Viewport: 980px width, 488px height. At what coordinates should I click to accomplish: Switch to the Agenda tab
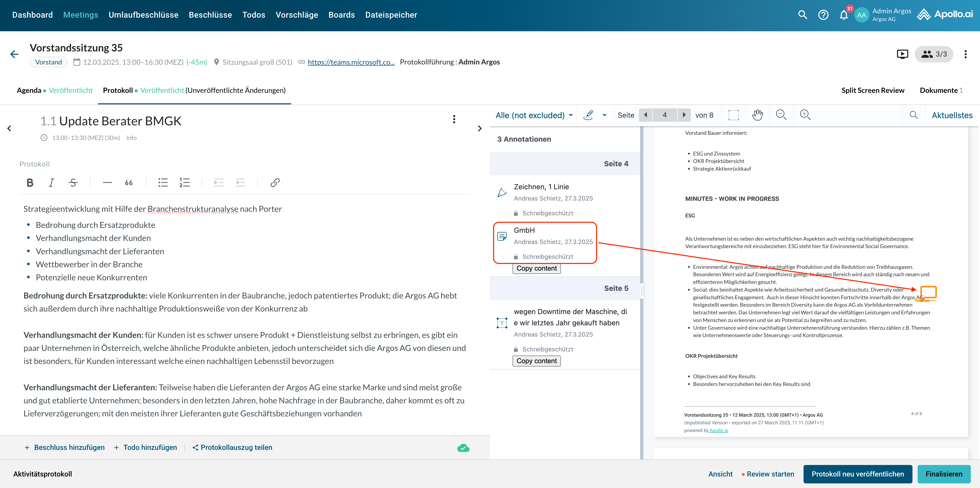coord(29,90)
